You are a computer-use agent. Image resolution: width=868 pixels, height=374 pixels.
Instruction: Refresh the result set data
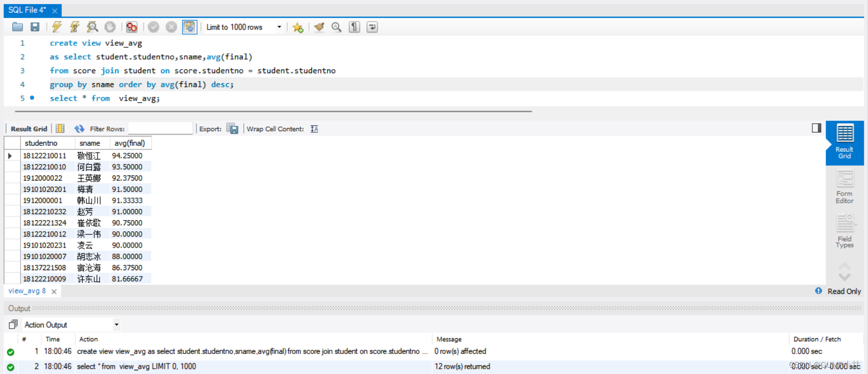(79, 129)
